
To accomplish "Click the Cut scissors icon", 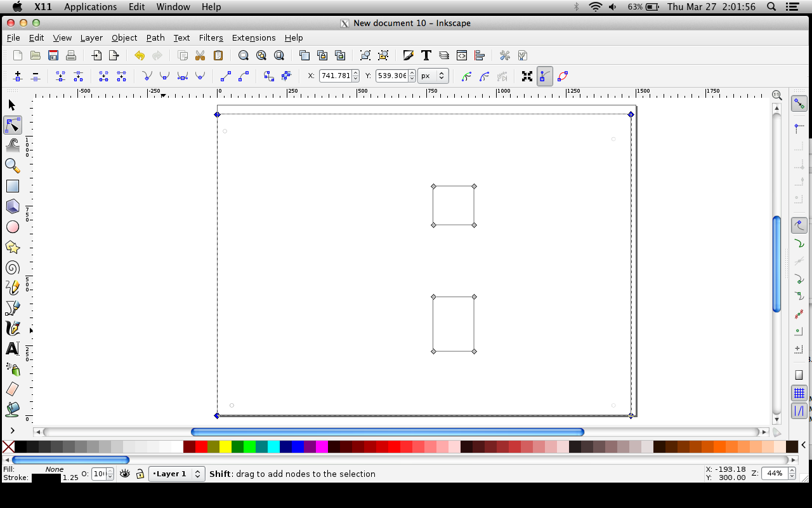I will [x=200, y=55].
